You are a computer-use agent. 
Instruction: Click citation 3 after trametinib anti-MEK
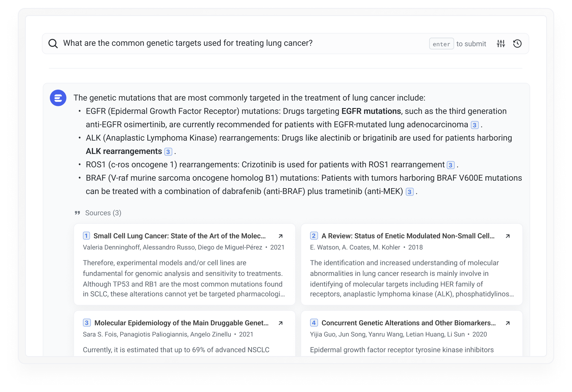coord(410,192)
